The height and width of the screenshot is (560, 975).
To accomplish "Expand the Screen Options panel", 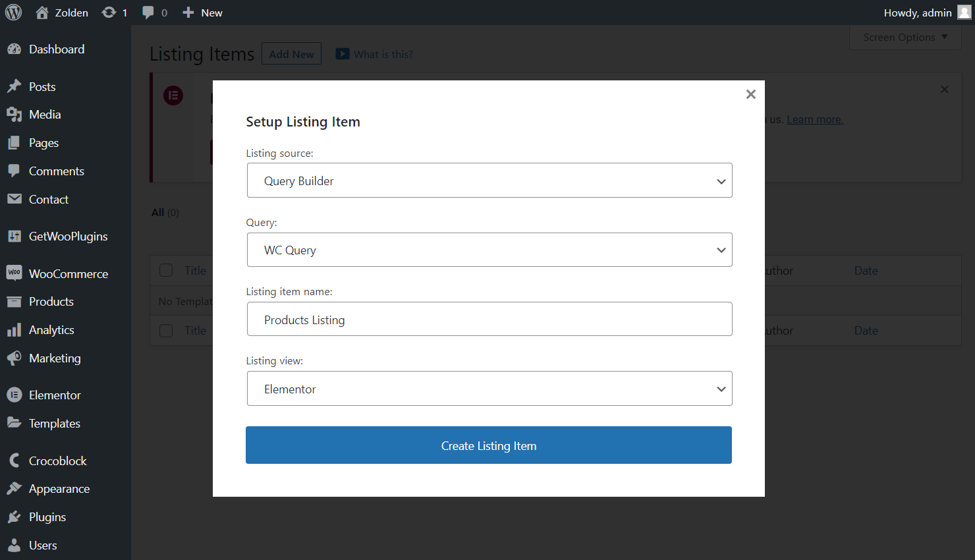I will click(x=905, y=38).
